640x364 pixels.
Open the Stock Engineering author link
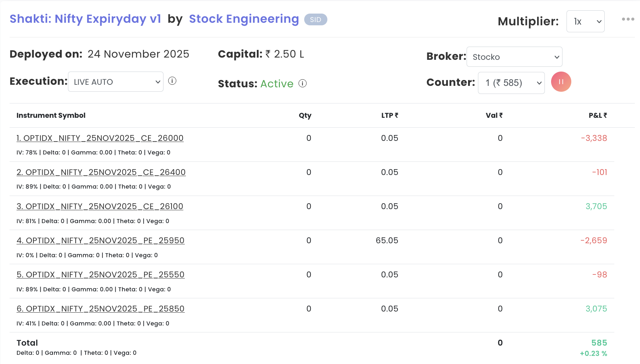(244, 19)
